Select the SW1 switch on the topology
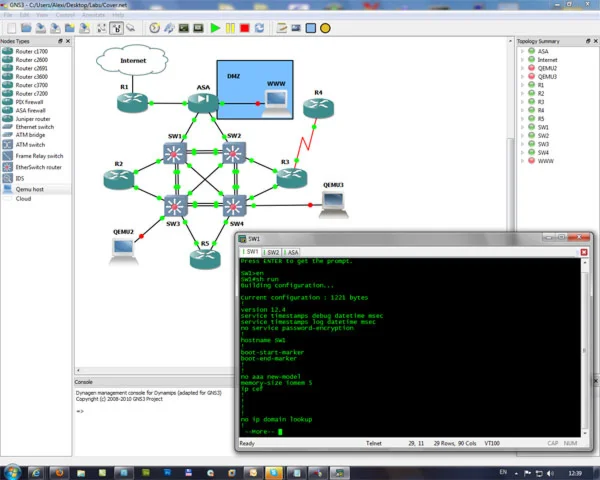The image size is (600, 480). [176, 153]
